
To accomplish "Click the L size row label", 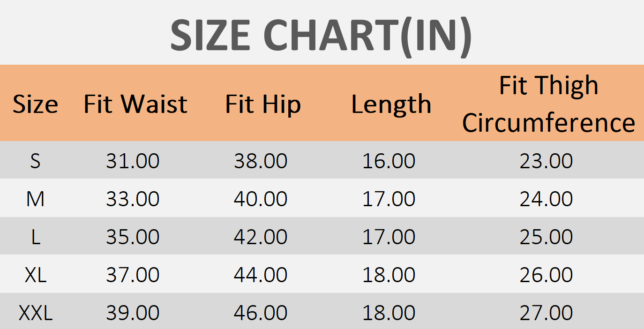I will coord(36,237).
